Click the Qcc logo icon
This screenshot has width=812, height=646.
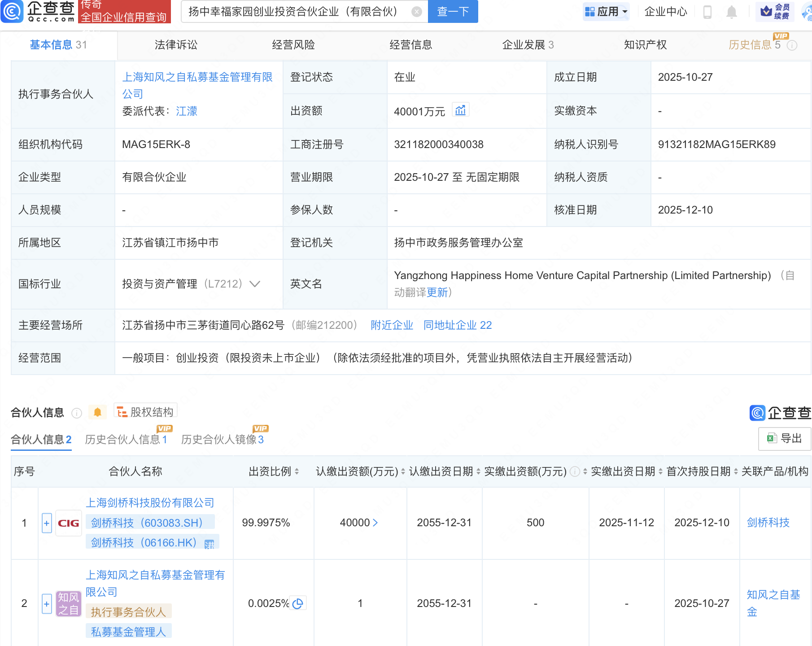coord(12,11)
